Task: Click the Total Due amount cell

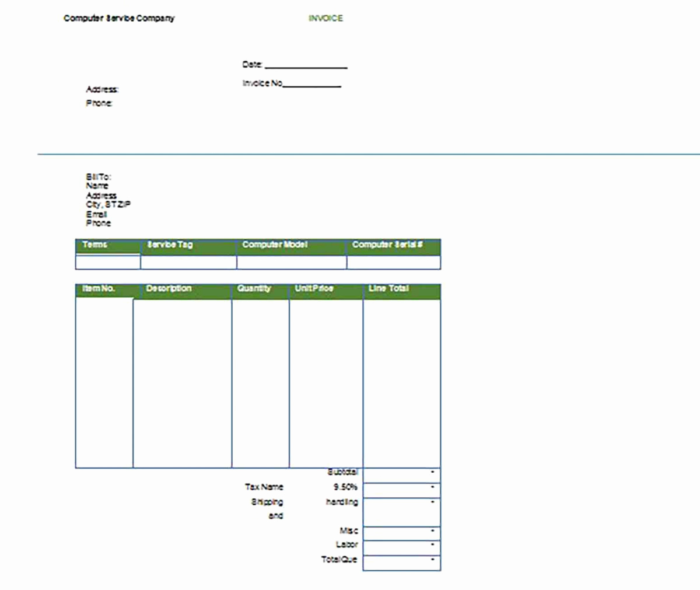Action: pyautogui.click(x=402, y=563)
